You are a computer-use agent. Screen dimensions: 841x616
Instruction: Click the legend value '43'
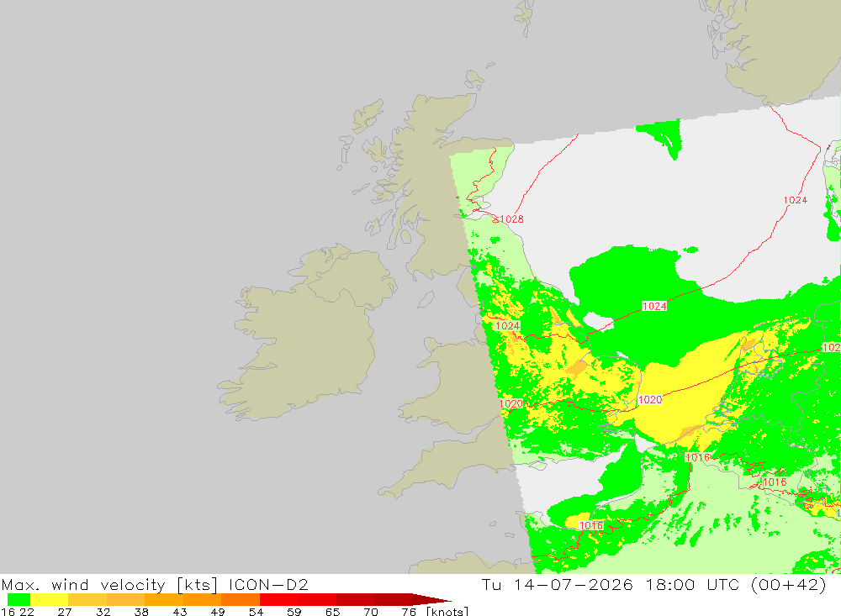[180, 612]
